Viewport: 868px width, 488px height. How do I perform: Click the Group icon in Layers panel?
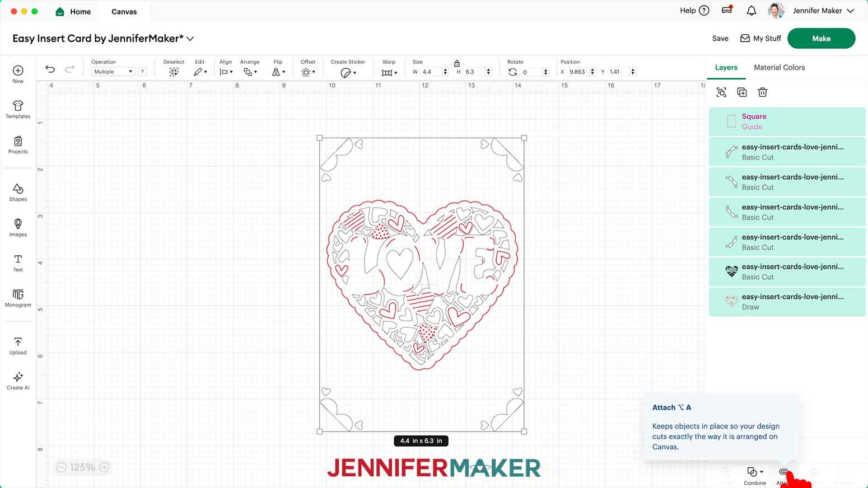[x=721, y=92]
